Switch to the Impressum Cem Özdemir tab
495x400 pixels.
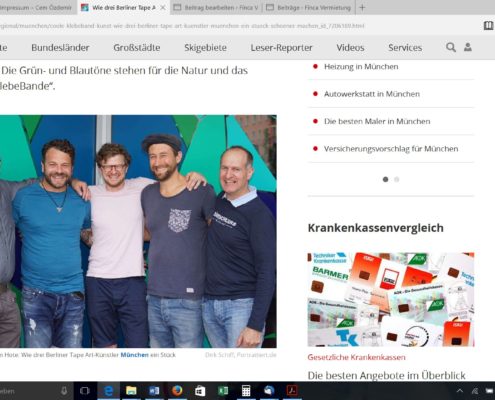click(x=36, y=7)
